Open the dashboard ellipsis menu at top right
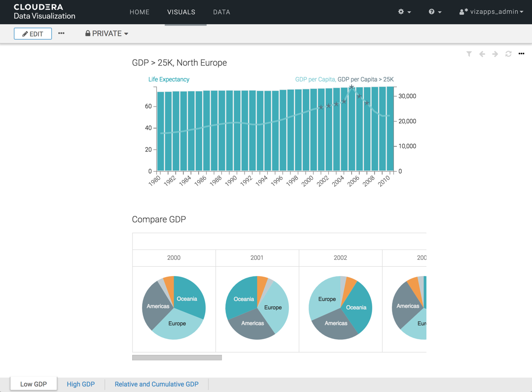 click(x=521, y=54)
